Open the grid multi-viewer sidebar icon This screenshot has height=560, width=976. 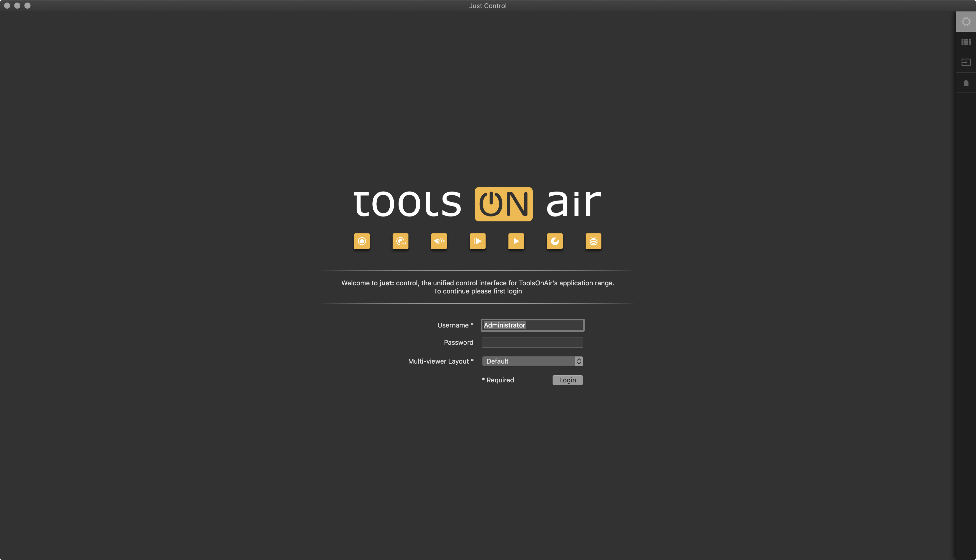[x=966, y=42]
